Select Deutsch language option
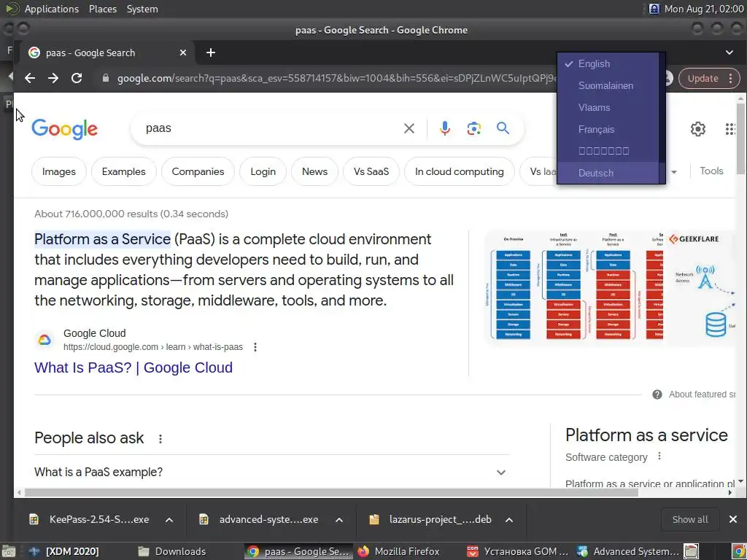Screen dimensions: 747x560 (x=608, y=173)
